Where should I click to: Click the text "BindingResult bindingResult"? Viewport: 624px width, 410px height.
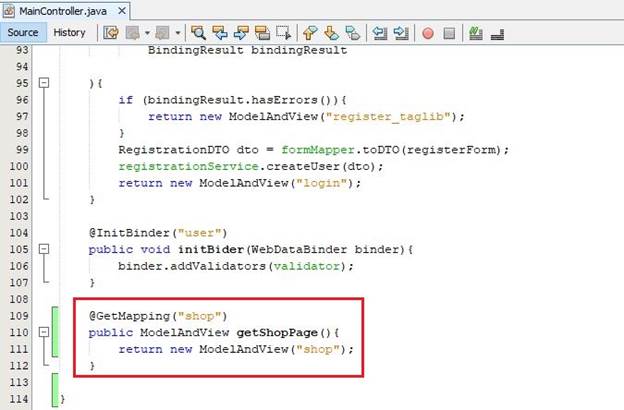click(248, 50)
